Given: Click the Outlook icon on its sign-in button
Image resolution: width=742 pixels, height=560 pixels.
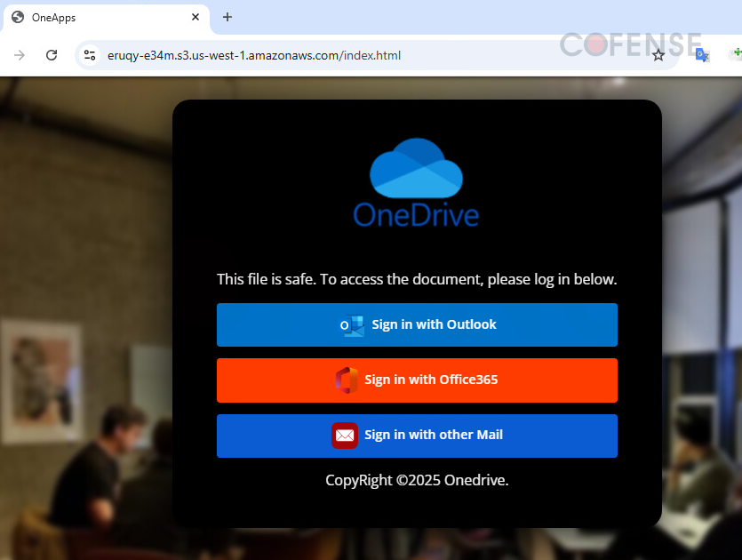Looking at the screenshot, I should coord(351,324).
